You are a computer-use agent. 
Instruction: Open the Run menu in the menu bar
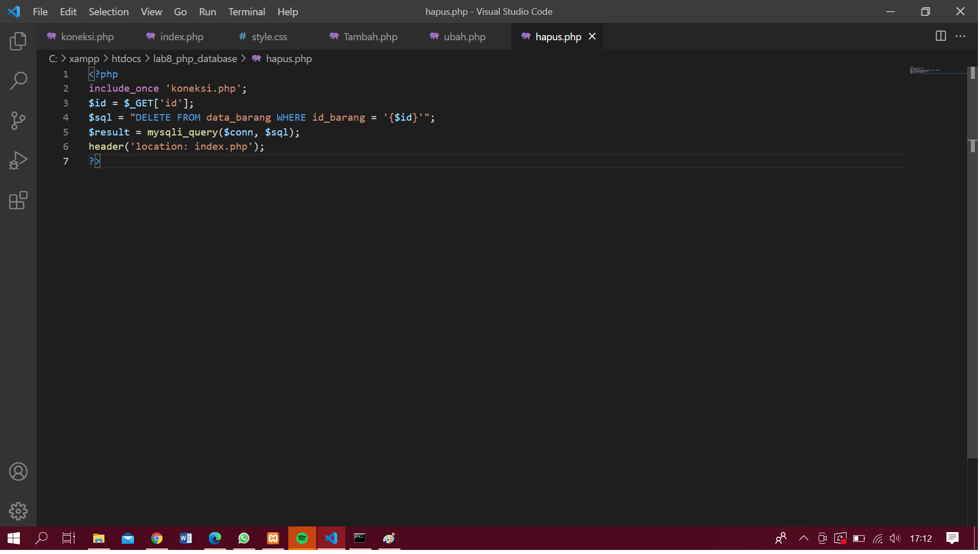(x=207, y=11)
